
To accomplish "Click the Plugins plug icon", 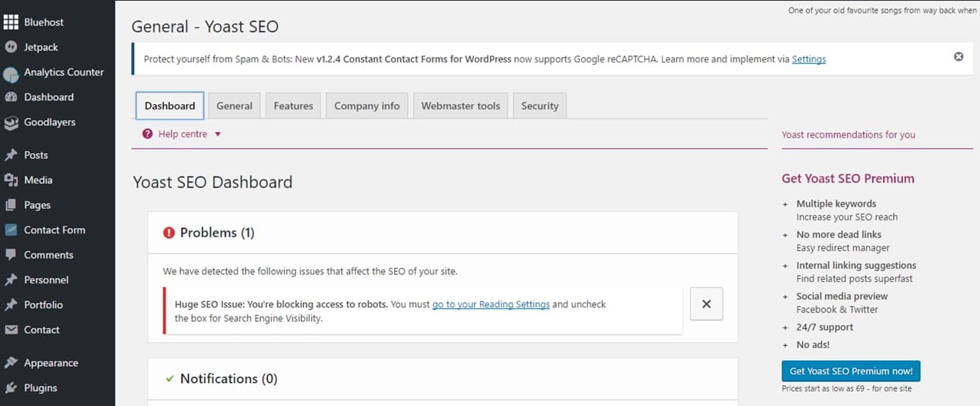I will (x=11, y=388).
